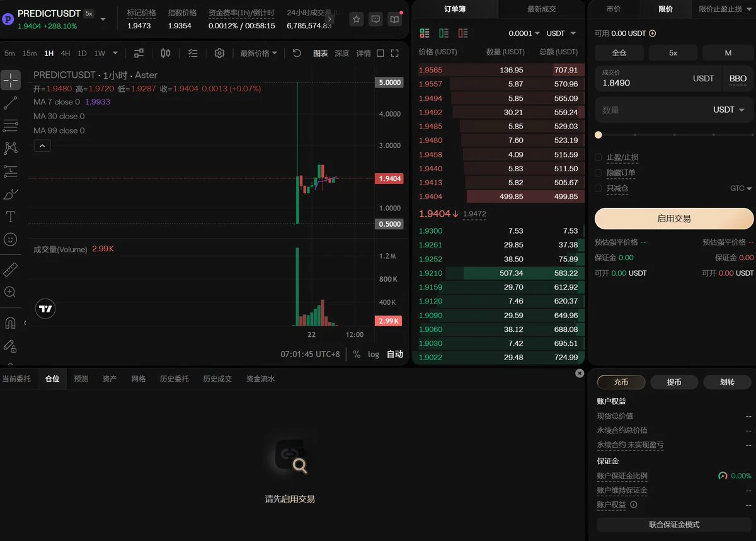Enable the 止盈/止损 checkbox
This screenshot has height=541, width=756.
click(598, 157)
